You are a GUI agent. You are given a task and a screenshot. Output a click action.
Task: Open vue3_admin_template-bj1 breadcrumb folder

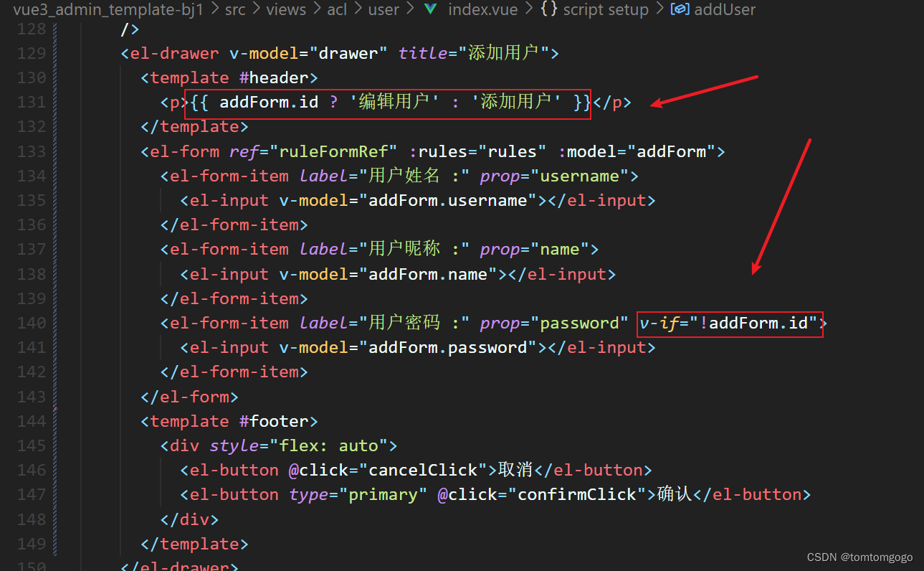click(x=108, y=9)
